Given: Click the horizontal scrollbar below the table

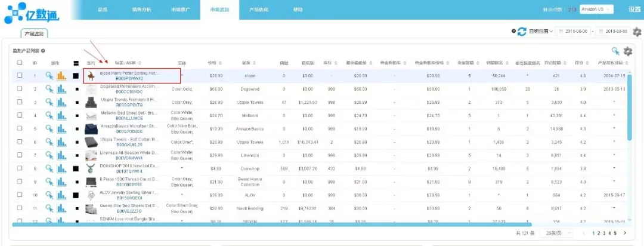Looking at the screenshot, I should 272,225.
